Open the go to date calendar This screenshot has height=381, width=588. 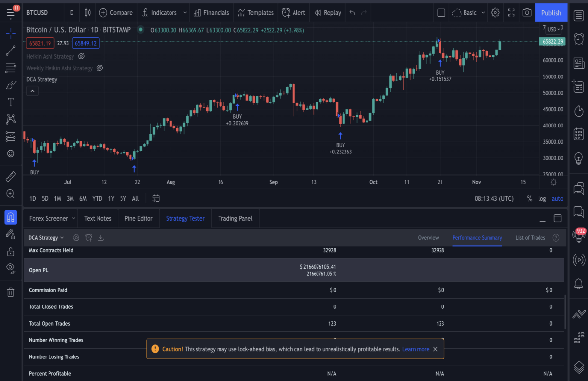point(156,198)
